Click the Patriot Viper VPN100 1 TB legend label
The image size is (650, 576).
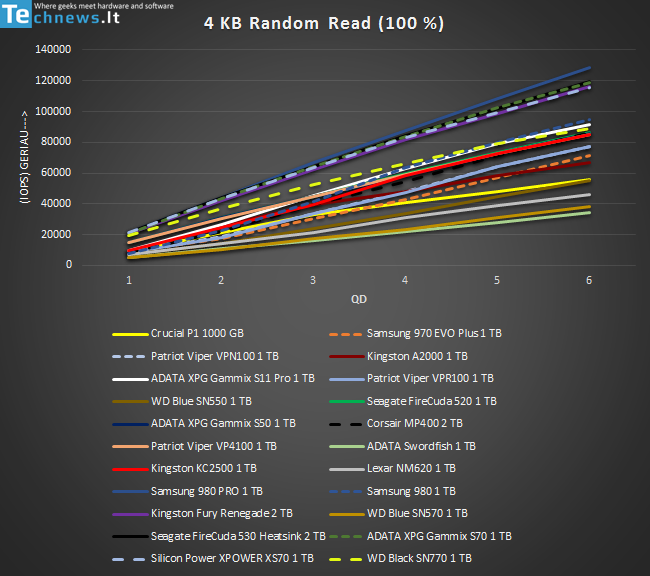(x=215, y=357)
